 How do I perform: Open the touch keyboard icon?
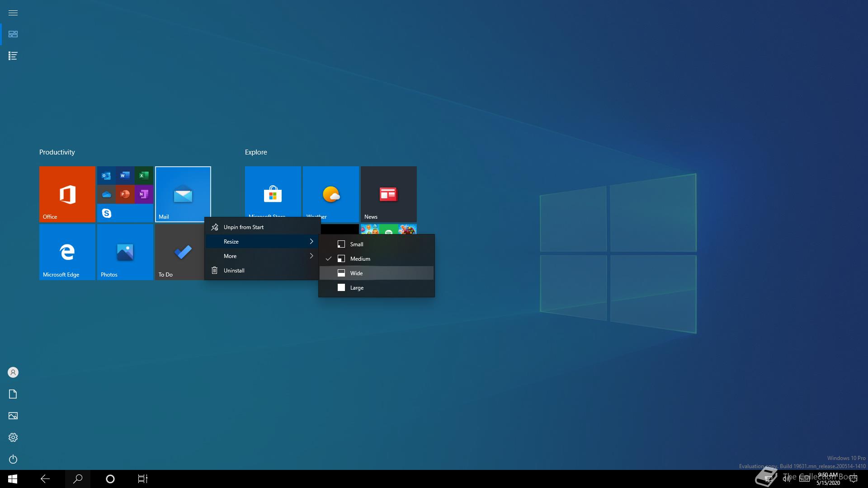click(x=804, y=479)
